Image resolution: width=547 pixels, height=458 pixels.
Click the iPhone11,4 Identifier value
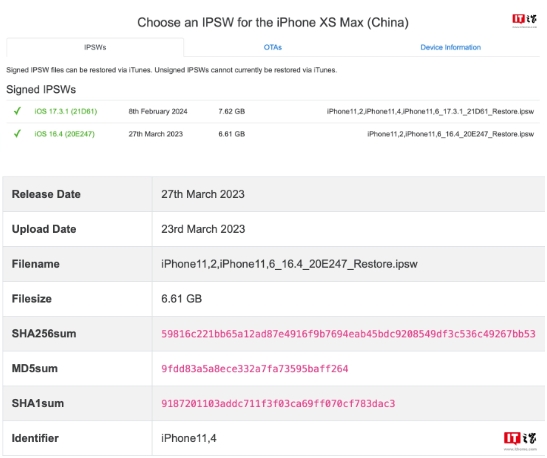pos(189,438)
